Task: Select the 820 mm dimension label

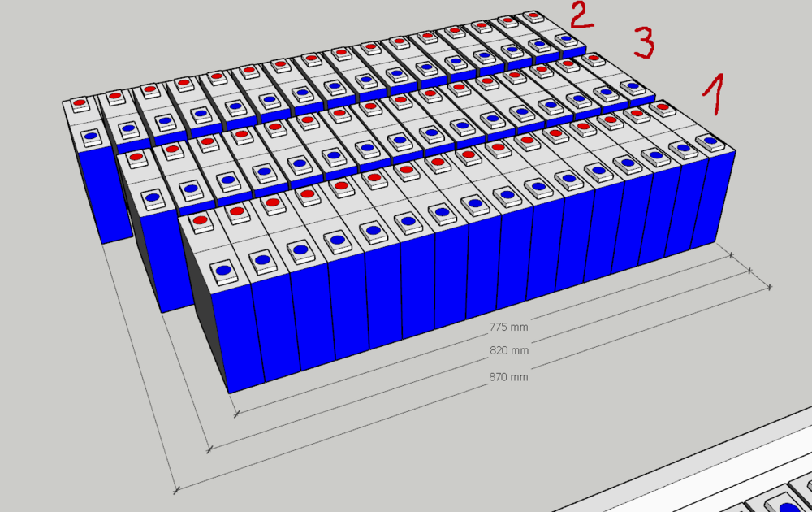Action: [x=508, y=351]
